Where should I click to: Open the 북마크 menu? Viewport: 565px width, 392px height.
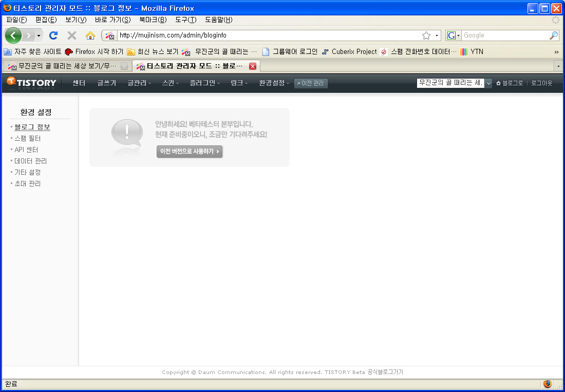coord(153,20)
